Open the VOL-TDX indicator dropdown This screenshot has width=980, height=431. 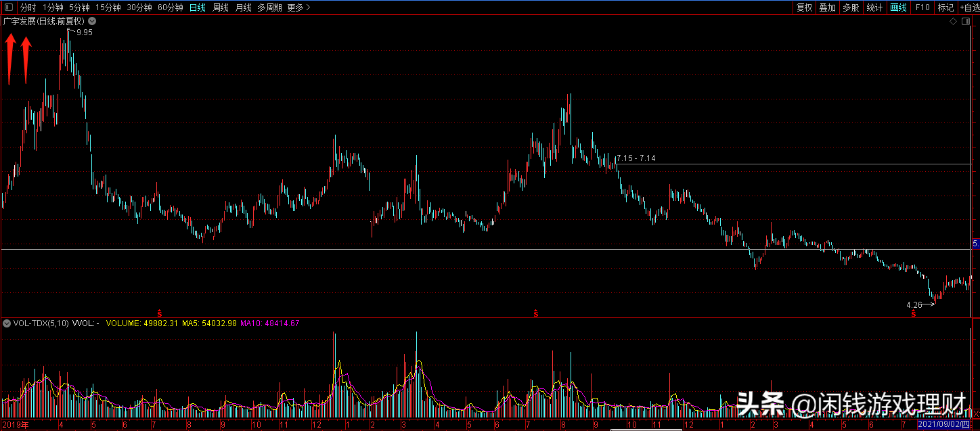(x=7, y=323)
